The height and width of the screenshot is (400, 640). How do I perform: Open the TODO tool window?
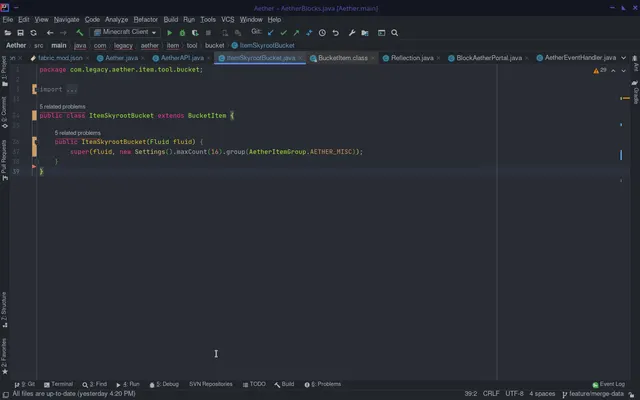click(254, 384)
